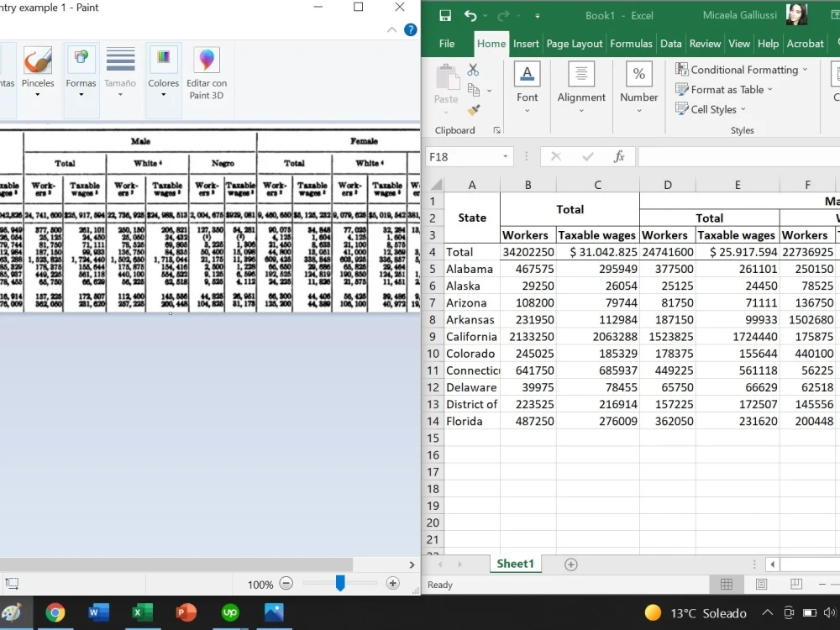Switch to Page Break Preview view
The width and height of the screenshot is (840, 630).
[x=796, y=584]
